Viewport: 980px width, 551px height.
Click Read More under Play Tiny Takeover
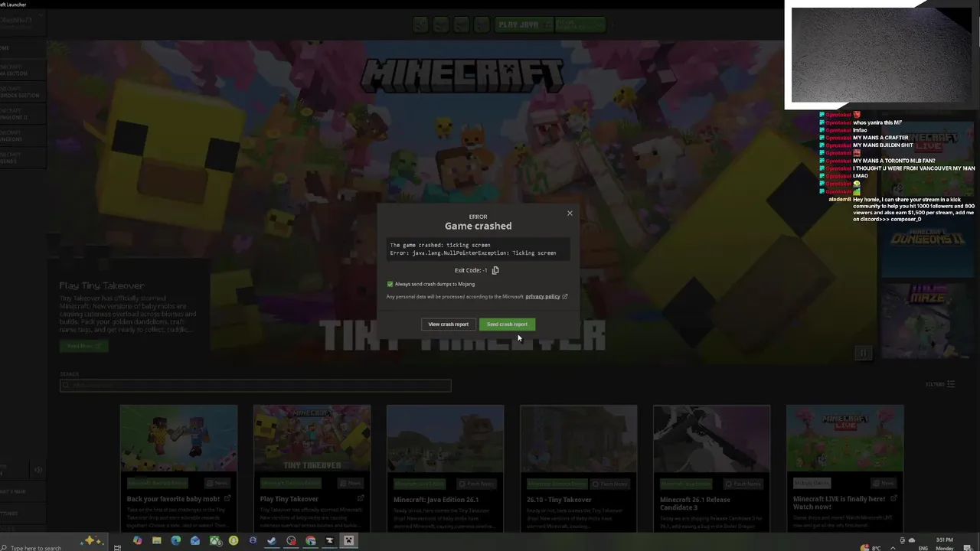pos(83,346)
